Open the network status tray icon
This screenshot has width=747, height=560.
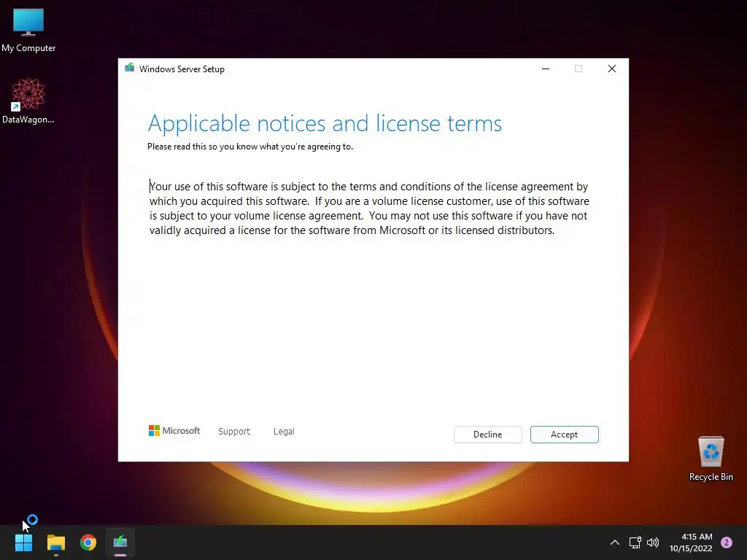click(x=635, y=542)
